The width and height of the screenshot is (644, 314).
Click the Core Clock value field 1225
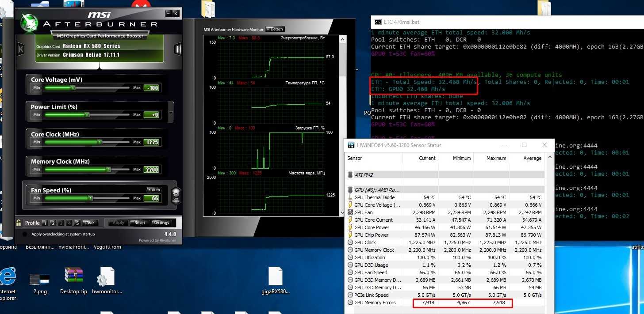(x=151, y=142)
